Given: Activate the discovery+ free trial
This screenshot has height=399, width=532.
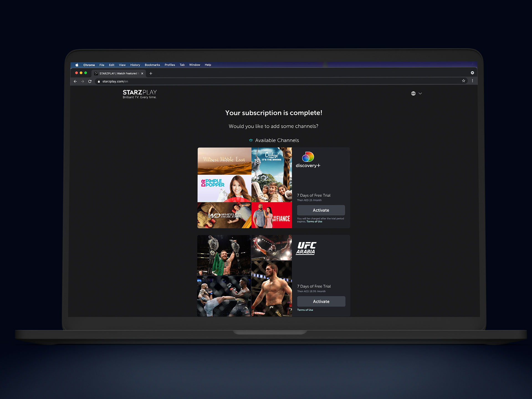Looking at the screenshot, I should point(321,210).
